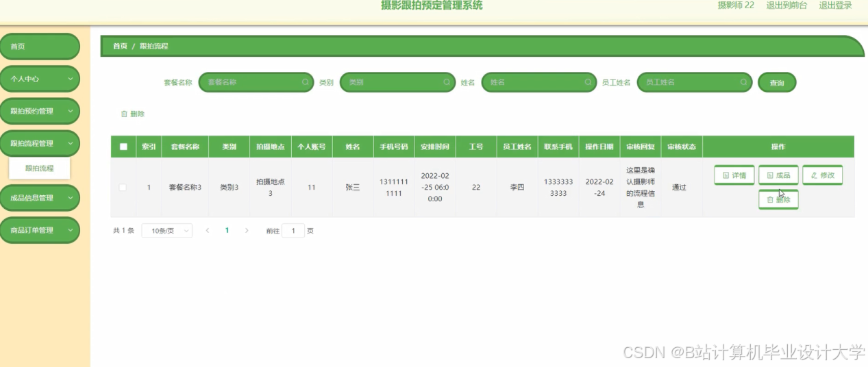Go to previous page arrow
868x367 pixels.
pyautogui.click(x=208, y=231)
